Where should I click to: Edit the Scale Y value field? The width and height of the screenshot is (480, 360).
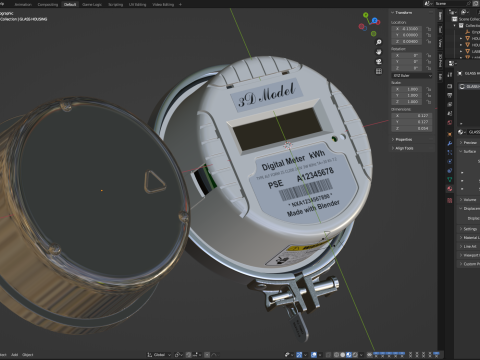[x=407, y=96]
